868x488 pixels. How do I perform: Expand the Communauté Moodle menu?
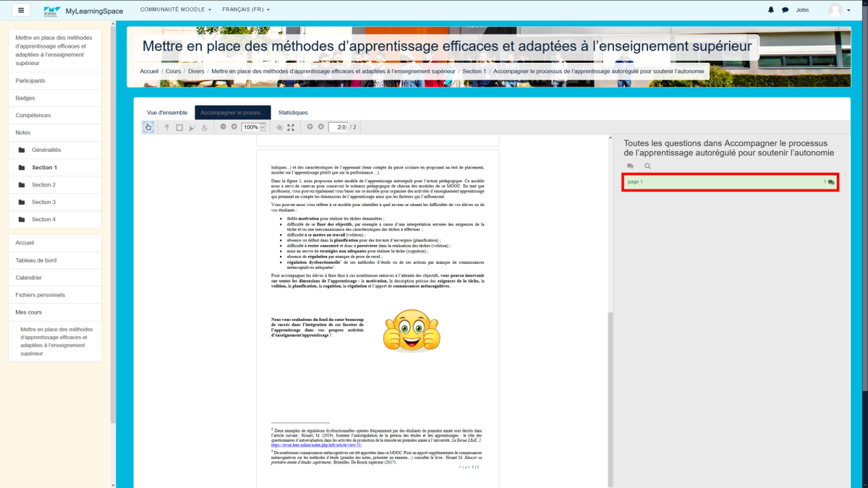pyautogui.click(x=176, y=10)
